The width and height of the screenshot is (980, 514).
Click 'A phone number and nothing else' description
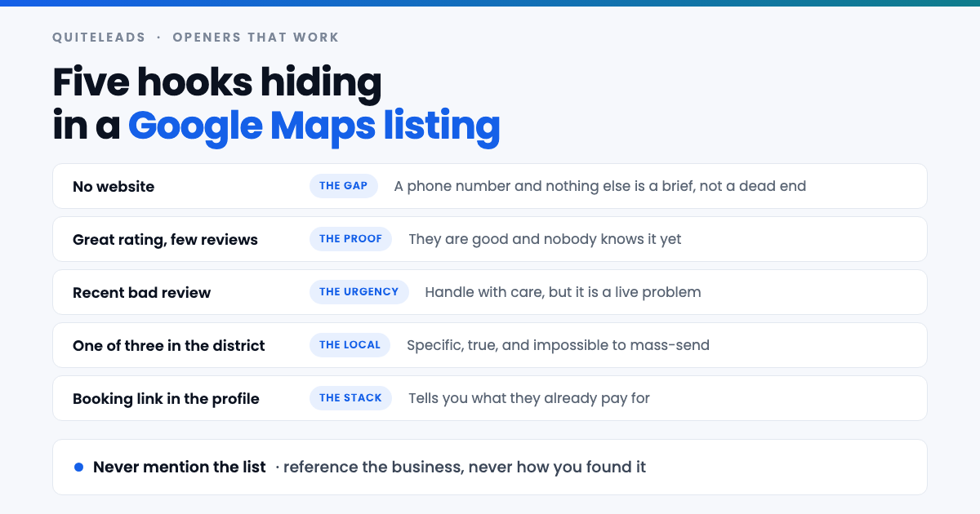(600, 186)
